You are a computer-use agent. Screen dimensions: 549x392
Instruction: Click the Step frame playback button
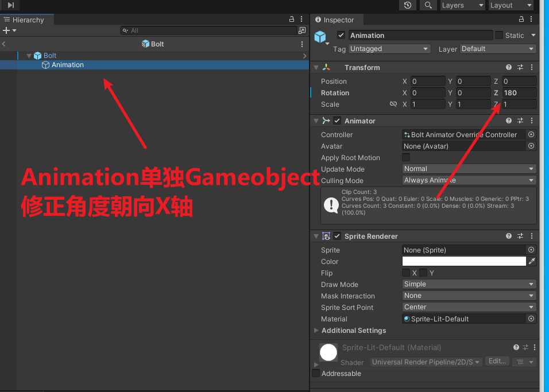11,5
